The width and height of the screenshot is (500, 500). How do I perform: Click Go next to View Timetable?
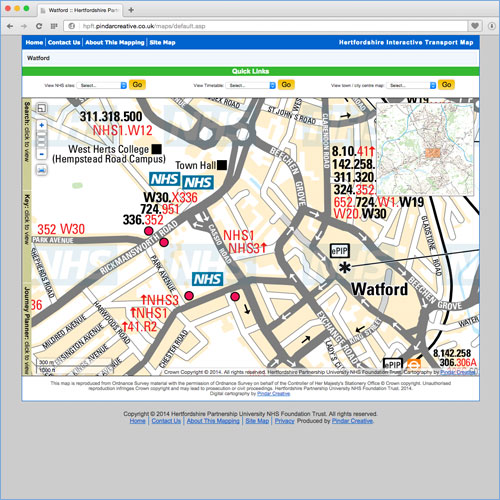tap(286, 85)
